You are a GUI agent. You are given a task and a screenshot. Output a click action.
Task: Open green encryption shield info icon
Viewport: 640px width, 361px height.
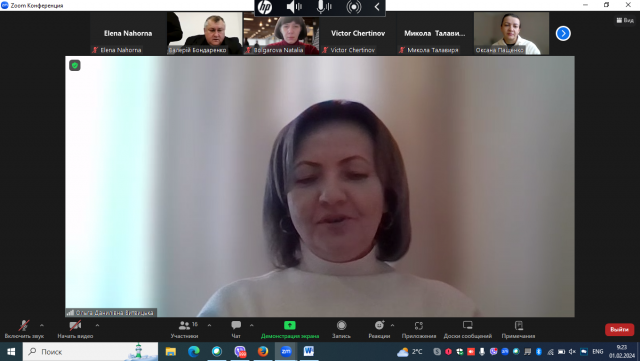click(x=75, y=65)
